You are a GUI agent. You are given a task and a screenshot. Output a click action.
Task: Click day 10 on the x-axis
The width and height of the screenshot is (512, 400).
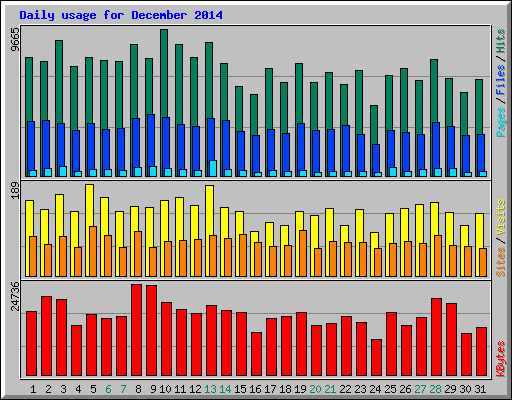coord(165,389)
